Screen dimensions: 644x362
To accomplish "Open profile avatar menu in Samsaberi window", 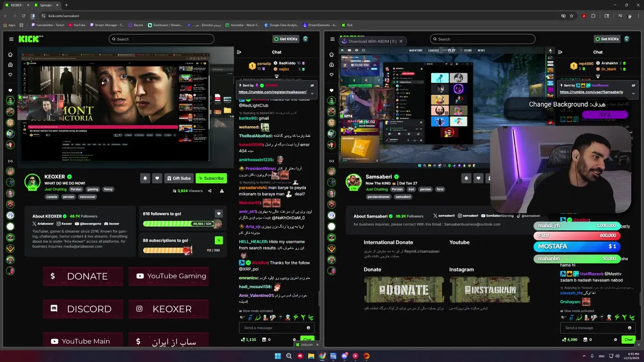I will pos(626,39).
